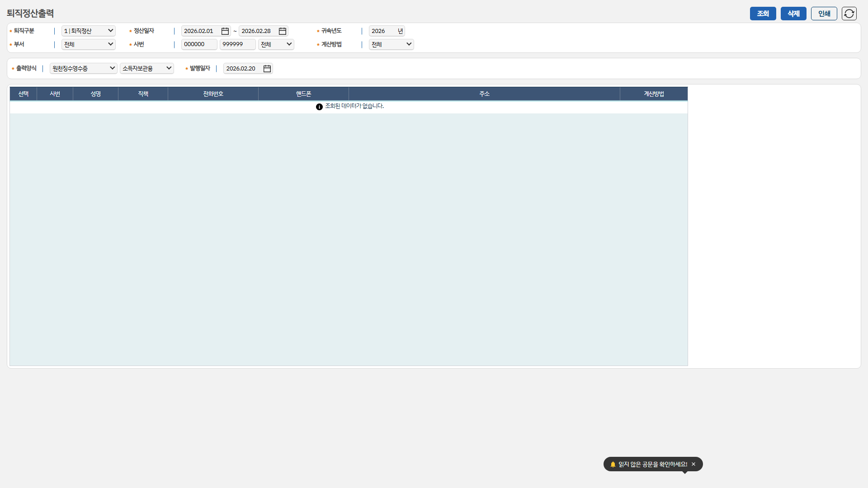Click the 귀속년도 year input field
Image resolution: width=868 pixels, height=488 pixels.
point(382,31)
